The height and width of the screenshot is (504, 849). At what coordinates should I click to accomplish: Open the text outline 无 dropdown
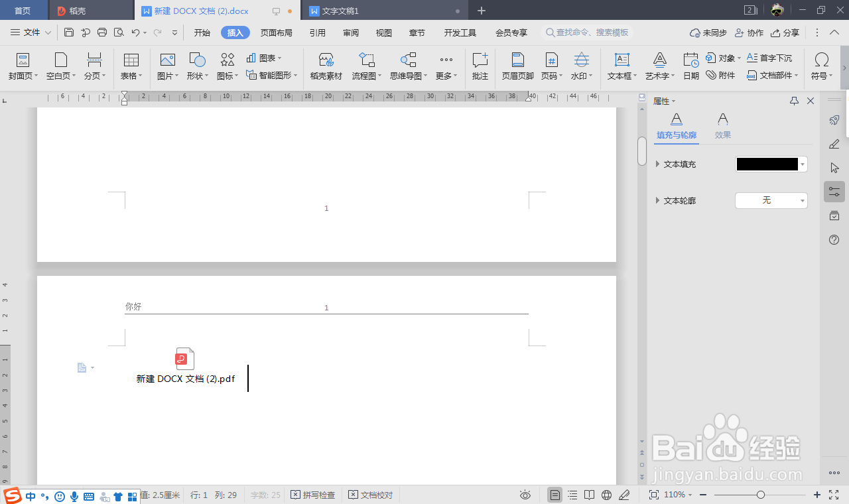coord(771,200)
